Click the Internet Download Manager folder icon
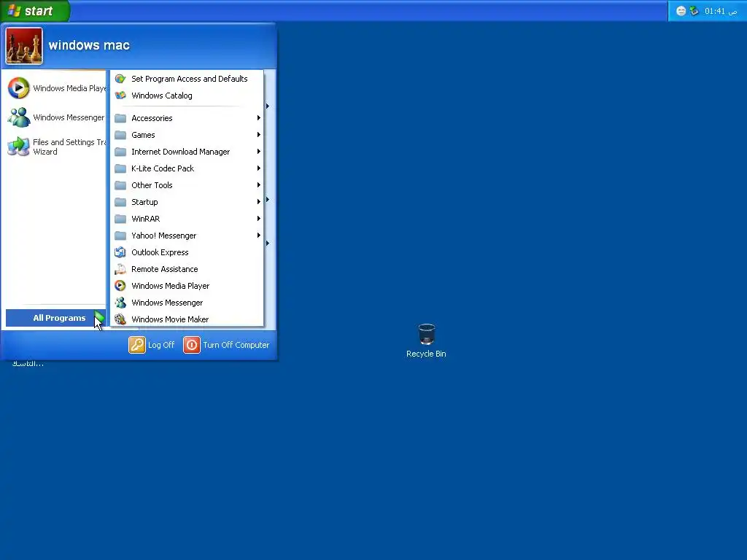This screenshot has height=560, width=747. [x=120, y=152]
